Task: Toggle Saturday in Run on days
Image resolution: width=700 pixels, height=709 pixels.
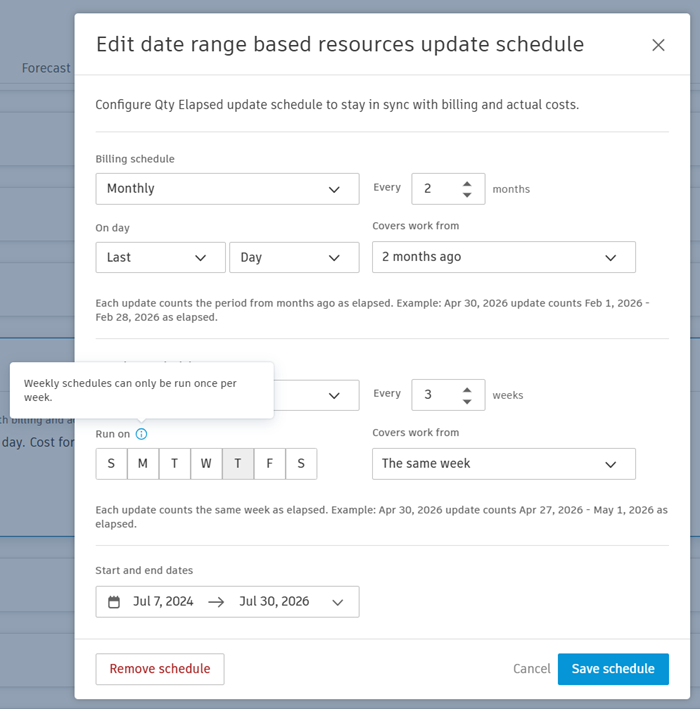Action: (x=301, y=464)
